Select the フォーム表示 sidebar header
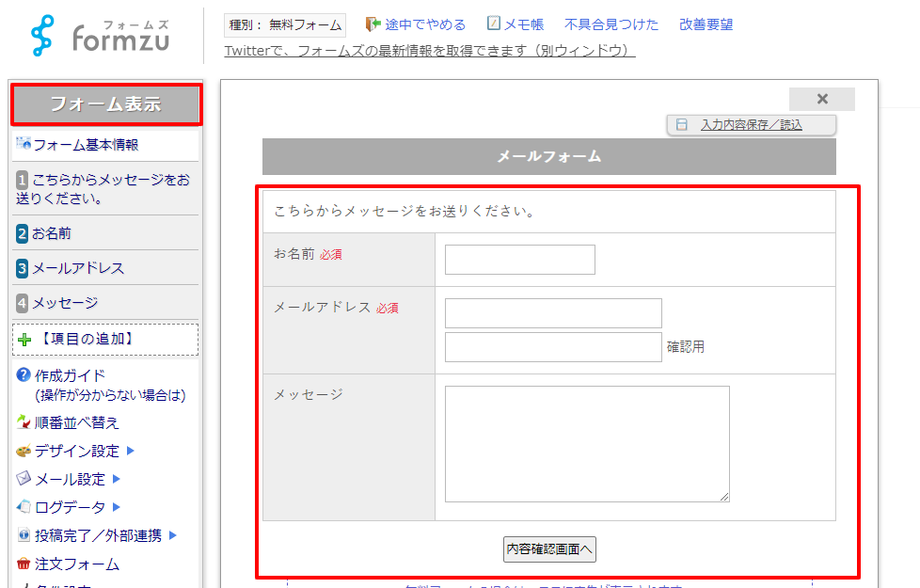 [105, 104]
